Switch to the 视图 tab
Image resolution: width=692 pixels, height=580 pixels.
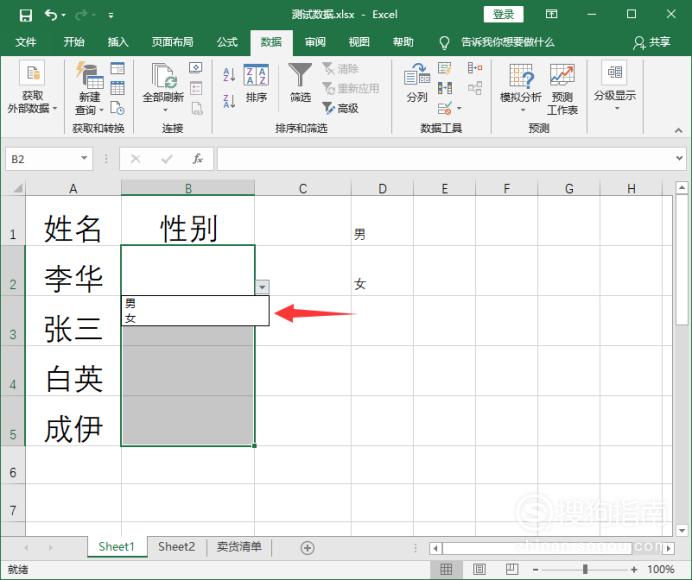(359, 42)
